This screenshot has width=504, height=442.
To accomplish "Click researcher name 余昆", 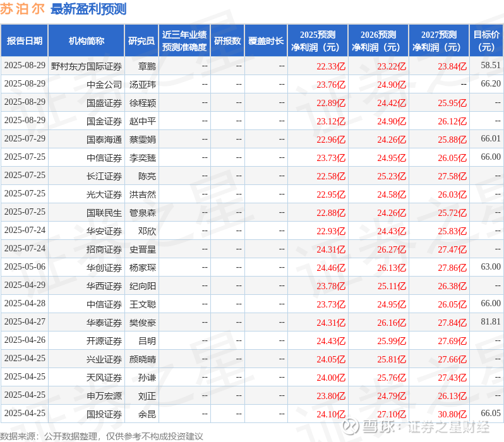I will (x=147, y=414).
